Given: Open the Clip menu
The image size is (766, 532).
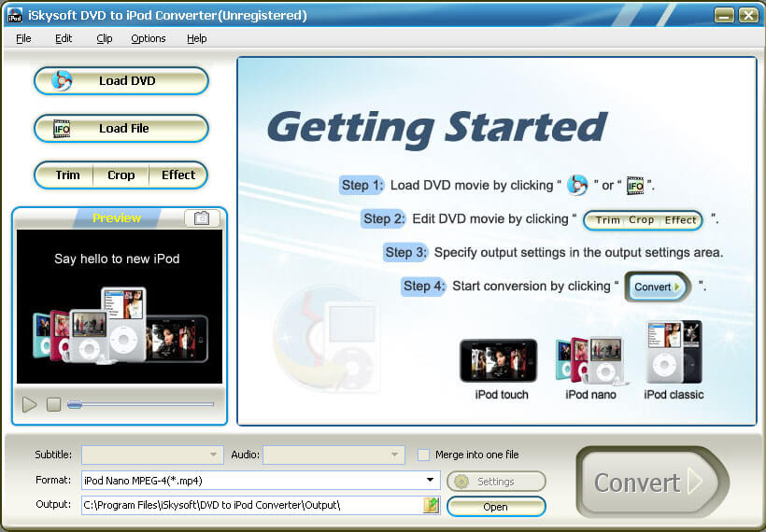Looking at the screenshot, I should (105, 38).
